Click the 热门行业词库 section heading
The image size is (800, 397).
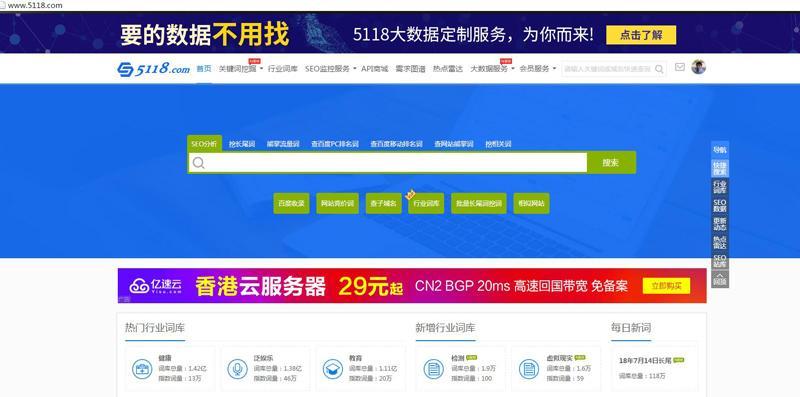point(155,328)
